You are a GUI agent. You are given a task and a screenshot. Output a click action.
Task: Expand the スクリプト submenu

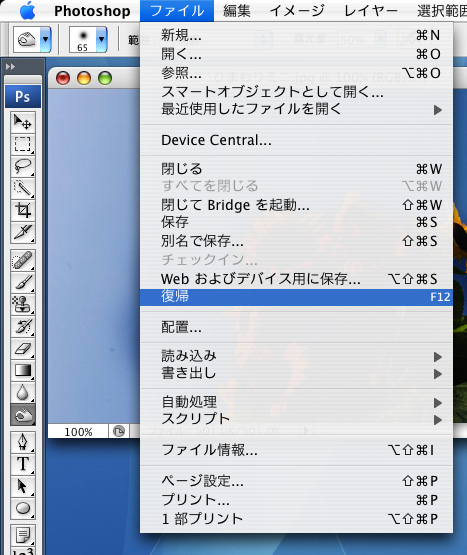point(296,419)
